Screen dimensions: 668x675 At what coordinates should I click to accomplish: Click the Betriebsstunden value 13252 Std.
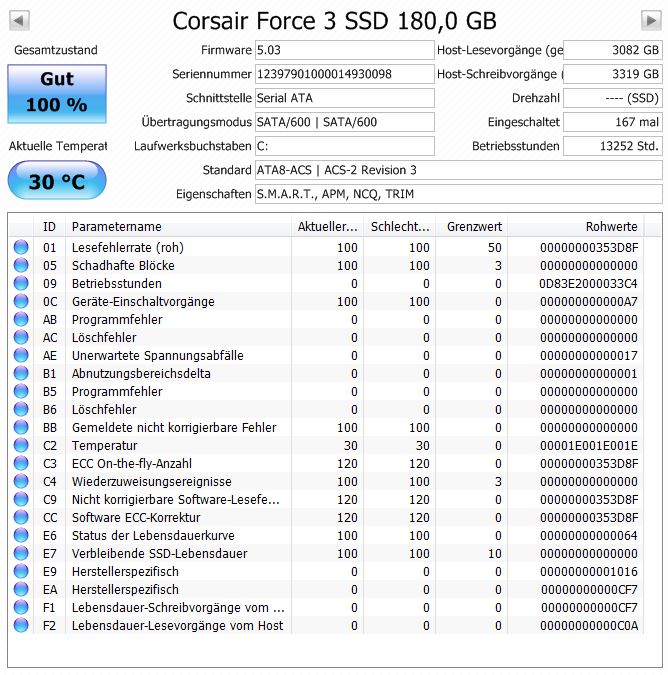tap(613, 146)
